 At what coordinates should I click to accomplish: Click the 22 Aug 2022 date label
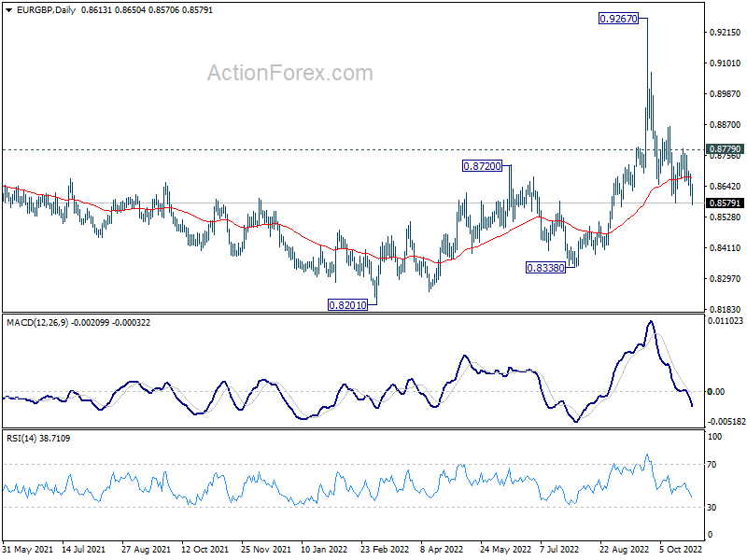point(624,550)
